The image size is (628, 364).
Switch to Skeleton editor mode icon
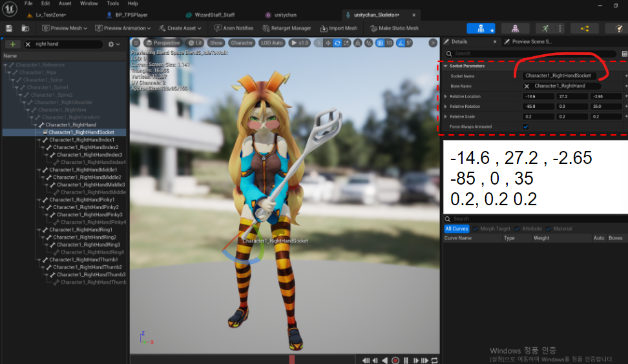pyautogui.click(x=481, y=28)
